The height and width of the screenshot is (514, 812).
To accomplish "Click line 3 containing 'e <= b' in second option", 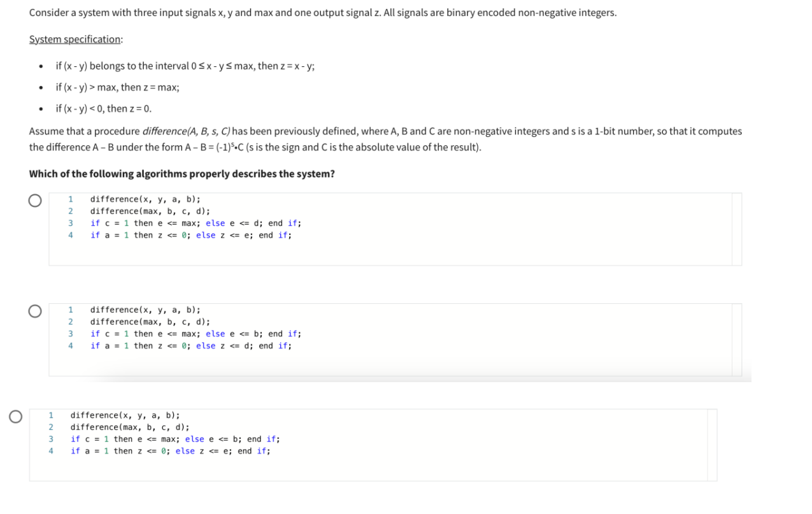I will point(195,333).
